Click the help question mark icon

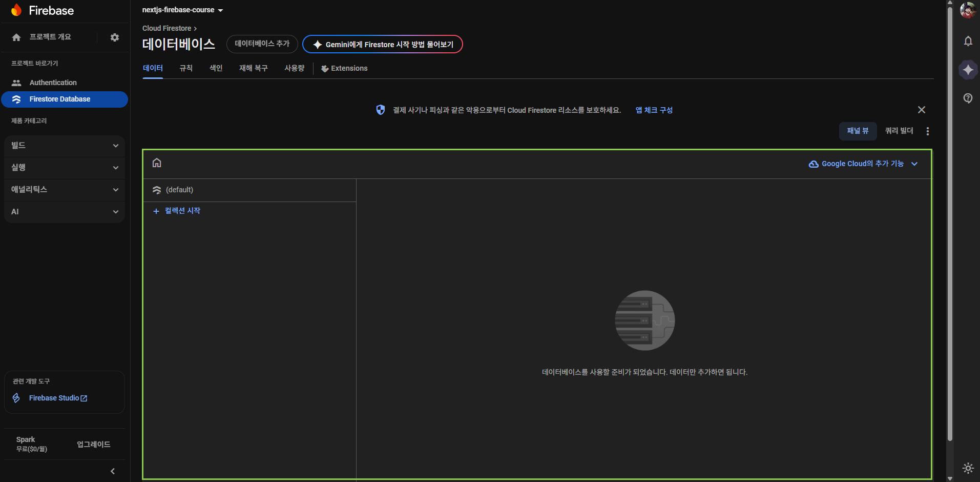pyautogui.click(x=968, y=98)
